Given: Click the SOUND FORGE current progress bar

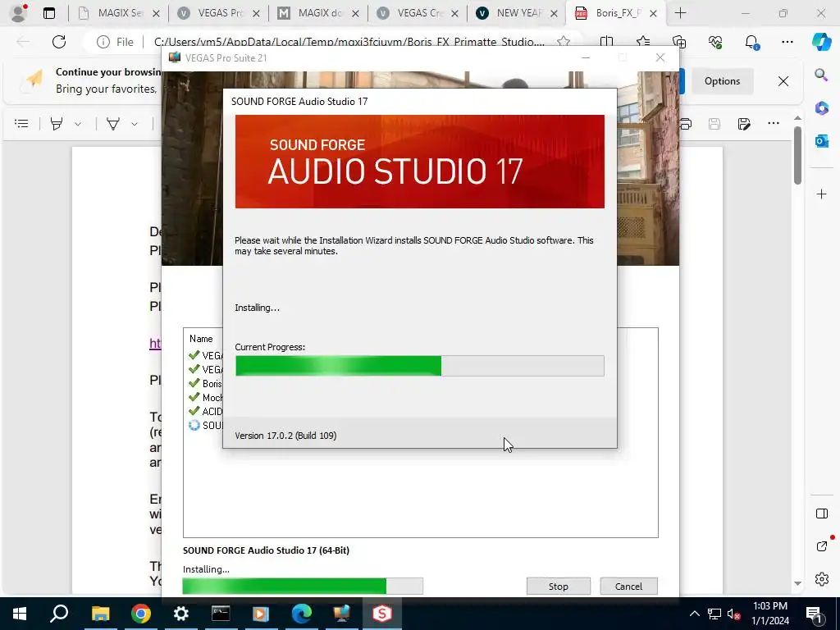Looking at the screenshot, I should (x=419, y=366).
